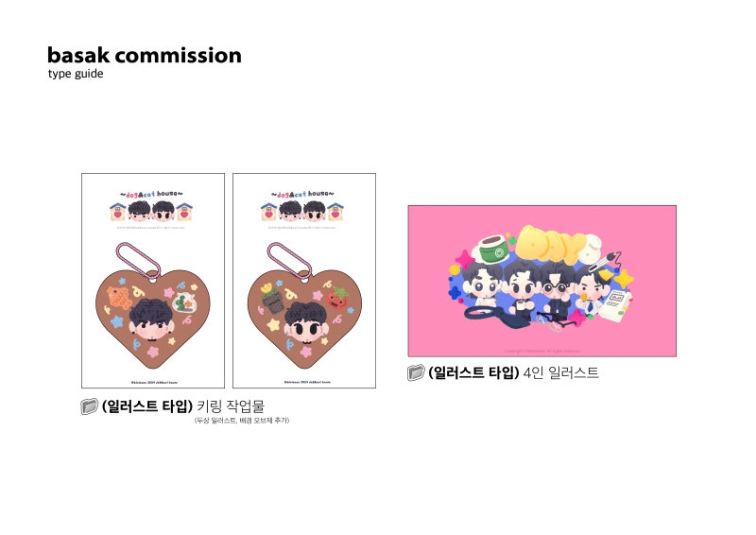Click the 'type guide' subtitle text
Image resolution: width=756 pixels, height=535 pixels.
point(76,74)
